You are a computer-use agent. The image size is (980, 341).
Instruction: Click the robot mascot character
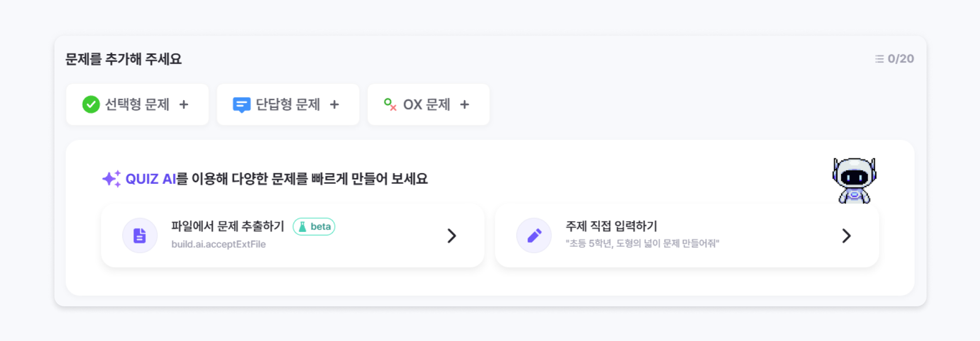[854, 180]
